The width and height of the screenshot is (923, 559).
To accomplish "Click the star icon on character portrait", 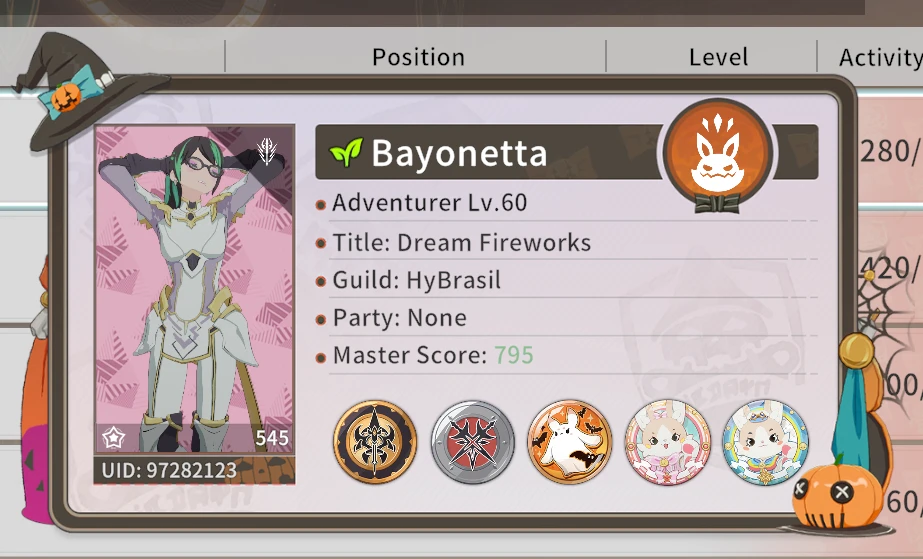I will pos(114,438).
